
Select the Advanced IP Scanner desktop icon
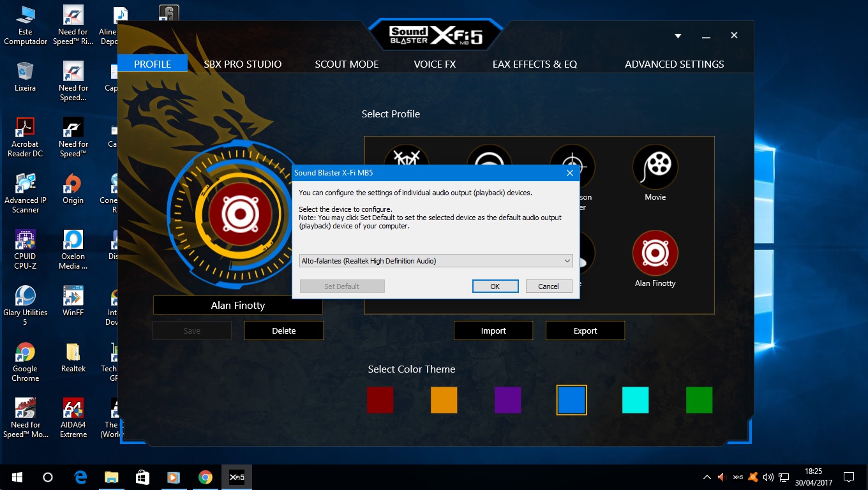tap(26, 193)
